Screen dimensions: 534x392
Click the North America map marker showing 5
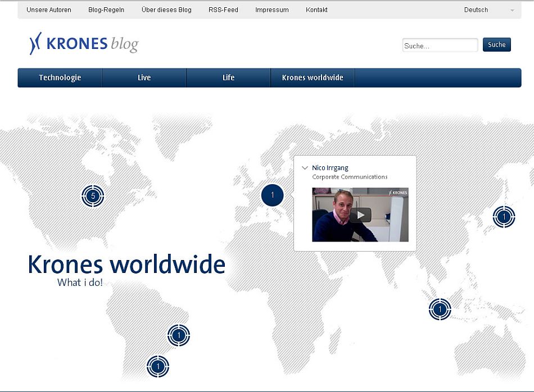93,196
